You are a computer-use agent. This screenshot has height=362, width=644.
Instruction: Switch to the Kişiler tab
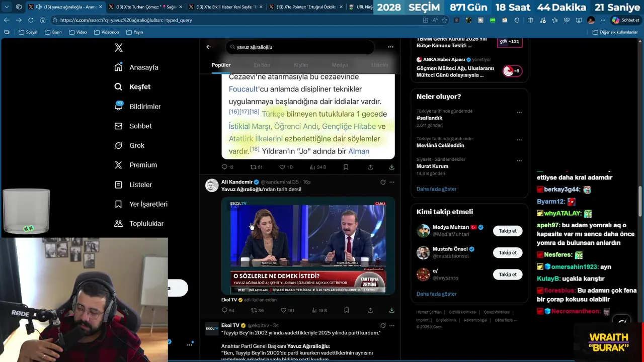point(301,65)
